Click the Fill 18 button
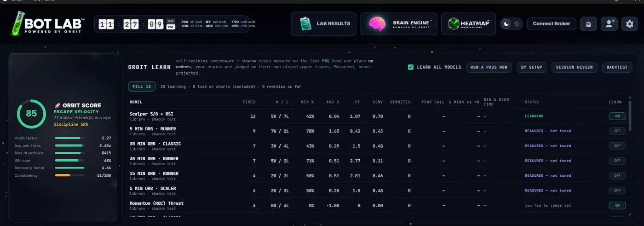This screenshot has height=226, width=644. [141, 86]
